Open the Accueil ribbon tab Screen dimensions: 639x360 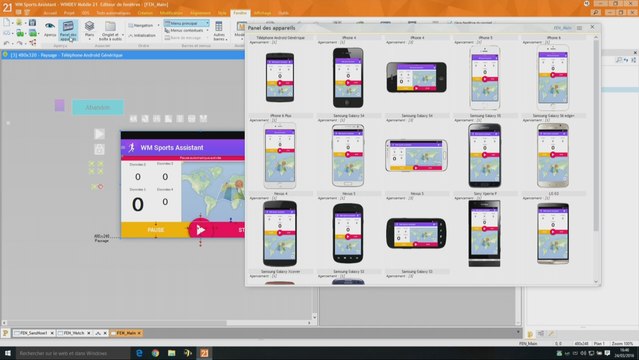50,13
